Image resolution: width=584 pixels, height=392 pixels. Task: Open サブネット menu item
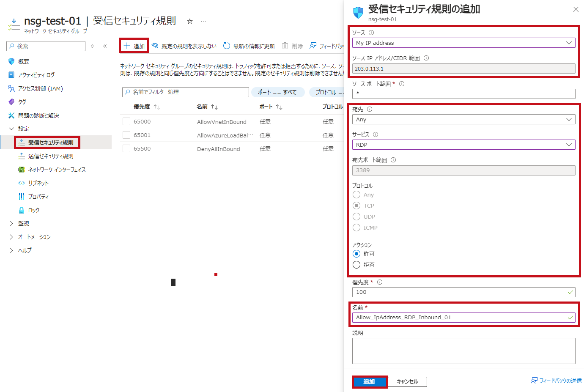pos(38,183)
